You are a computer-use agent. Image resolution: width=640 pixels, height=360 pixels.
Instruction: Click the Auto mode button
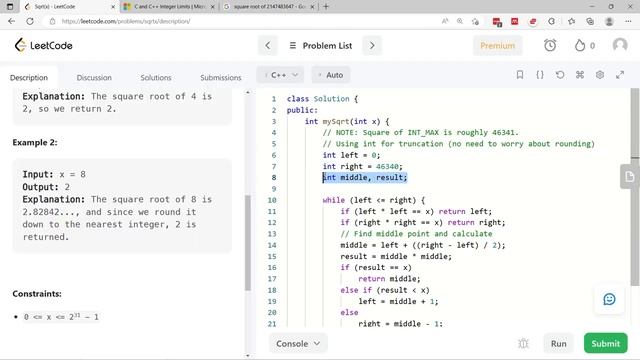click(331, 75)
